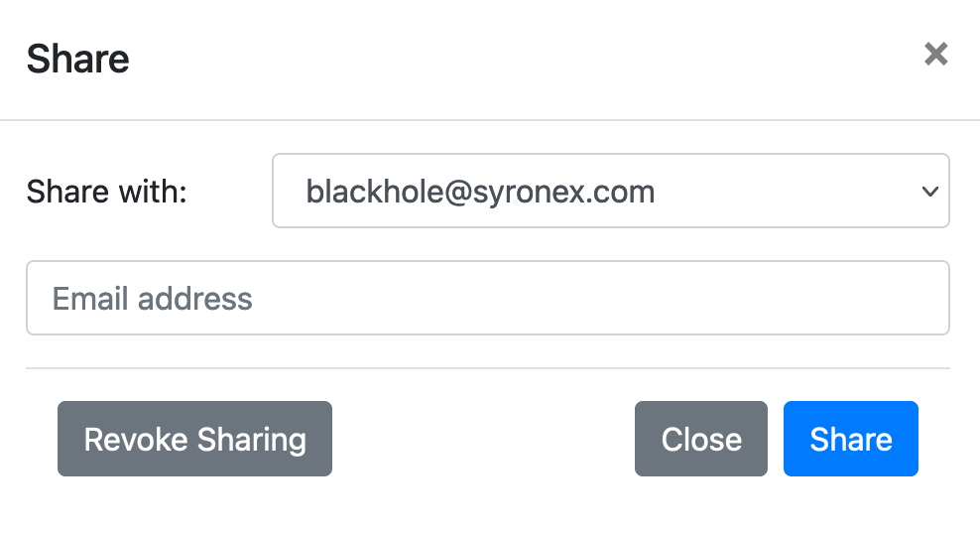Select the blackhole@syronex.com text in the combo box
Screen dimensions: 980x534
480,192
